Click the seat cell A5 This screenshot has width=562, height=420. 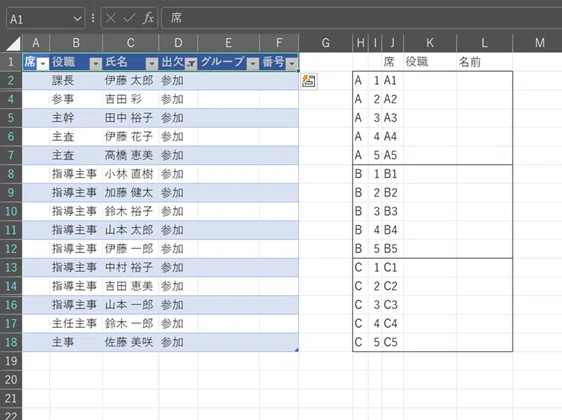pyautogui.click(x=392, y=155)
